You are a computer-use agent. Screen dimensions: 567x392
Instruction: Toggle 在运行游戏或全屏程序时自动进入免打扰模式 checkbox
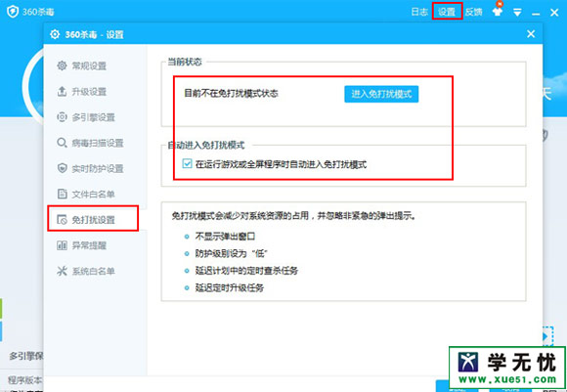(x=187, y=164)
